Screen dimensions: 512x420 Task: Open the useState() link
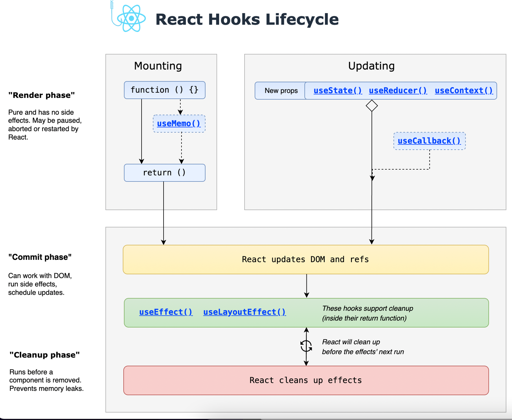click(338, 91)
